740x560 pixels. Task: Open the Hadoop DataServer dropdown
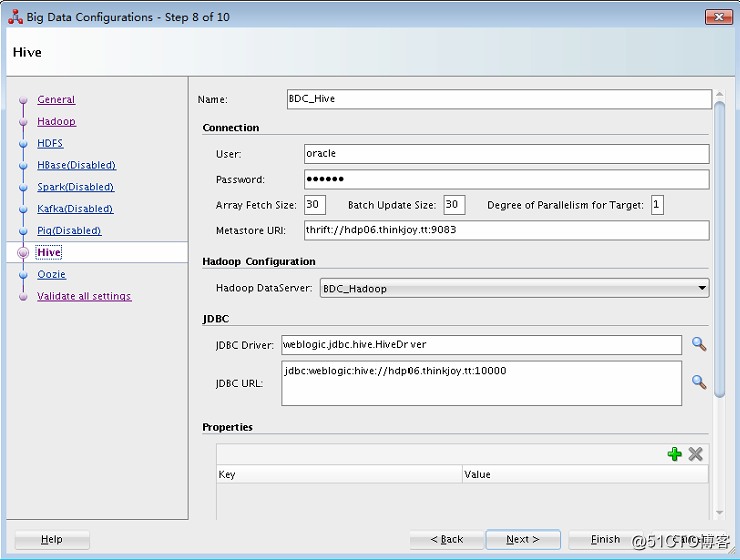(x=514, y=288)
